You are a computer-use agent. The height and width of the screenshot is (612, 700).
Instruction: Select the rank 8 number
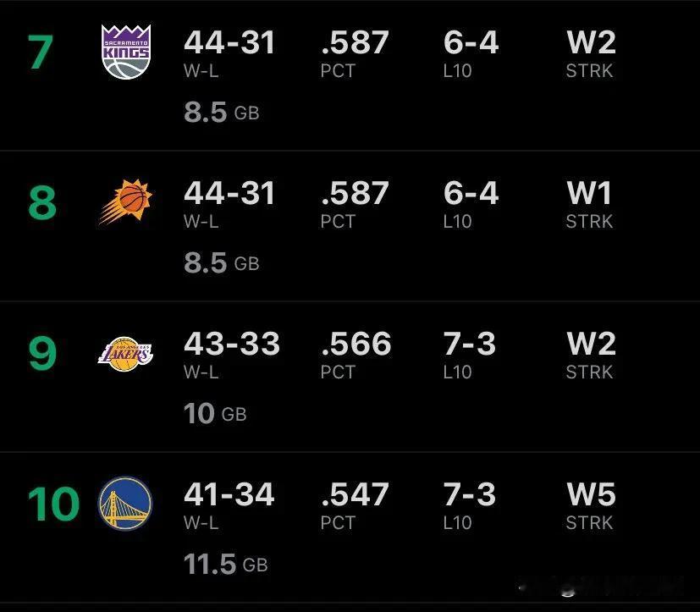41,203
